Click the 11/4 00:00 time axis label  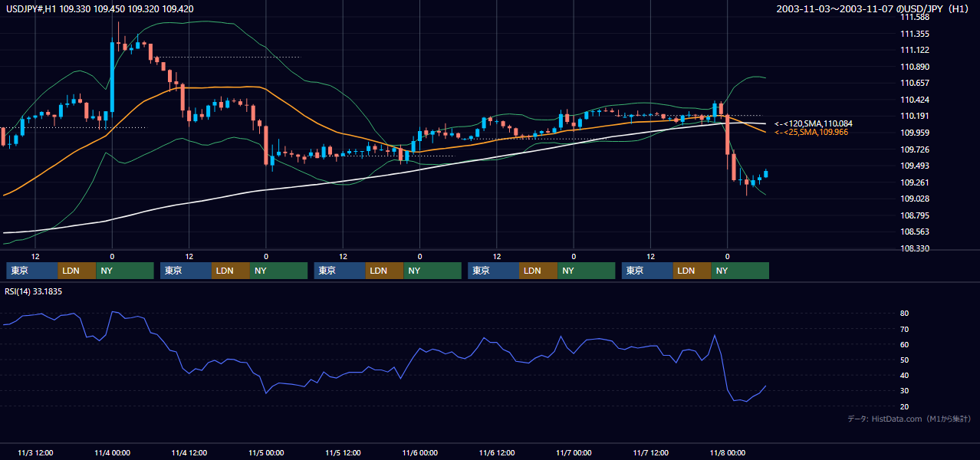pos(112,452)
